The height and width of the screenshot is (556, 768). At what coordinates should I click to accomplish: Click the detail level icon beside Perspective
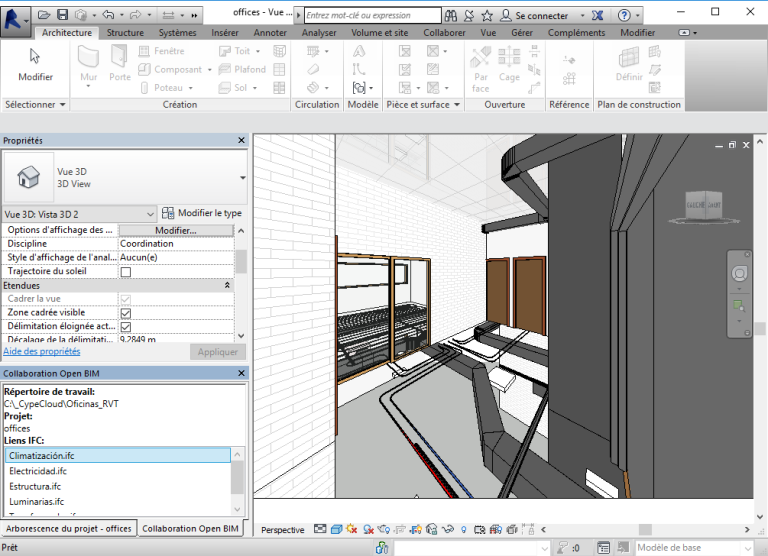(x=320, y=529)
